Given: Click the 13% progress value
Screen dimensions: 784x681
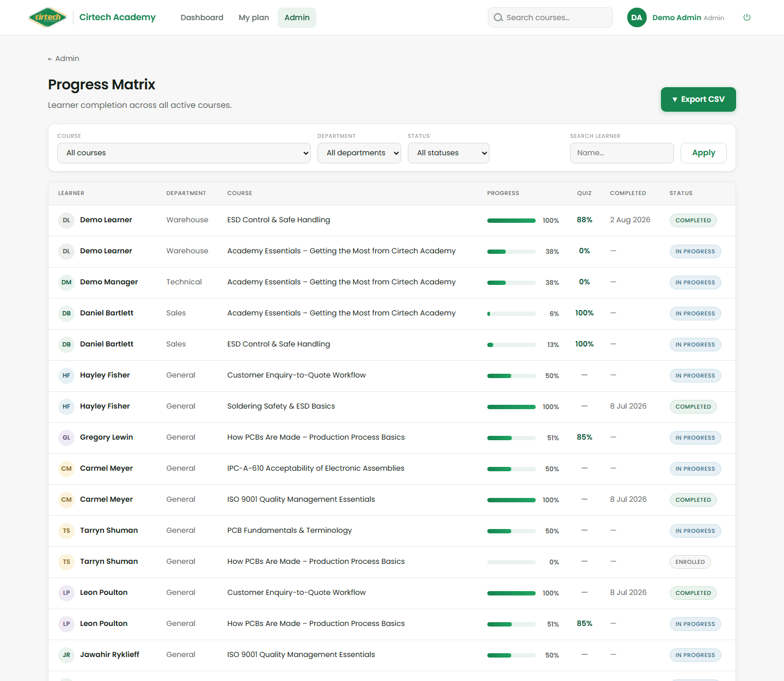Looking at the screenshot, I should click(553, 345).
